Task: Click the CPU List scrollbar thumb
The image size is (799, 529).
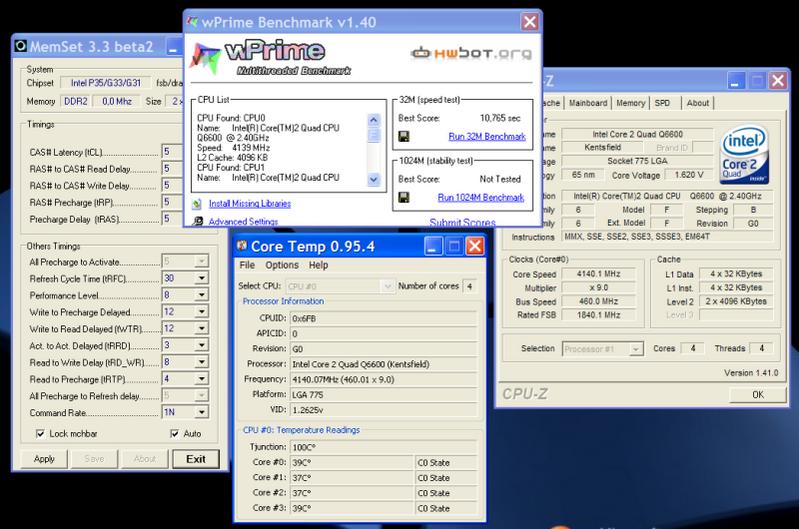Action: pyautogui.click(x=374, y=135)
